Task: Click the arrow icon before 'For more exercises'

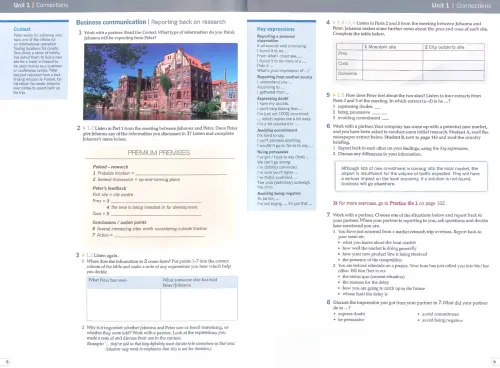Action: [x=335, y=203]
